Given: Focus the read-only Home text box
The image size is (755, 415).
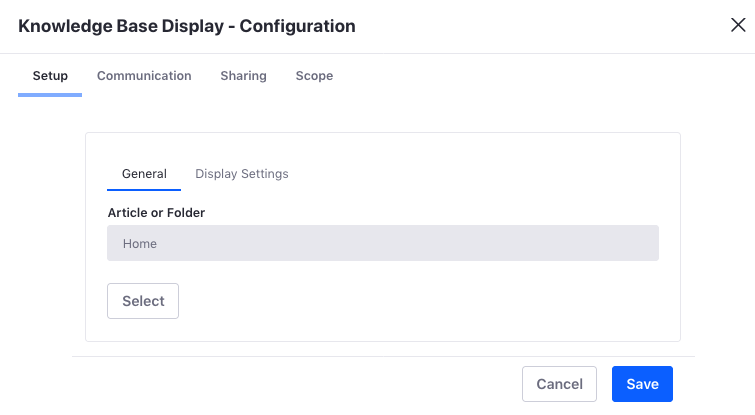Looking at the screenshot, I should click(383, 243).
